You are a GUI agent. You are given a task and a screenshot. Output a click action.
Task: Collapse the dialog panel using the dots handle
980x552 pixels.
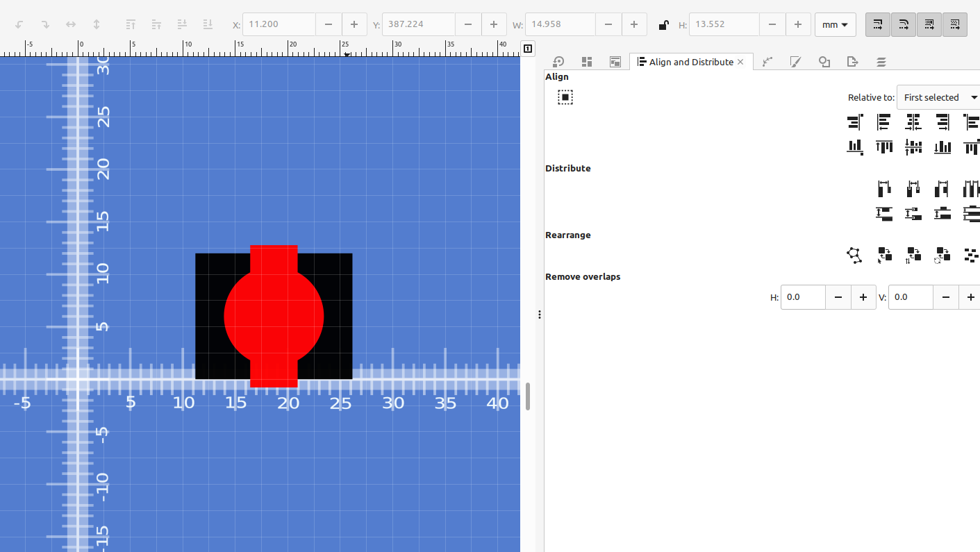point(540,314)
